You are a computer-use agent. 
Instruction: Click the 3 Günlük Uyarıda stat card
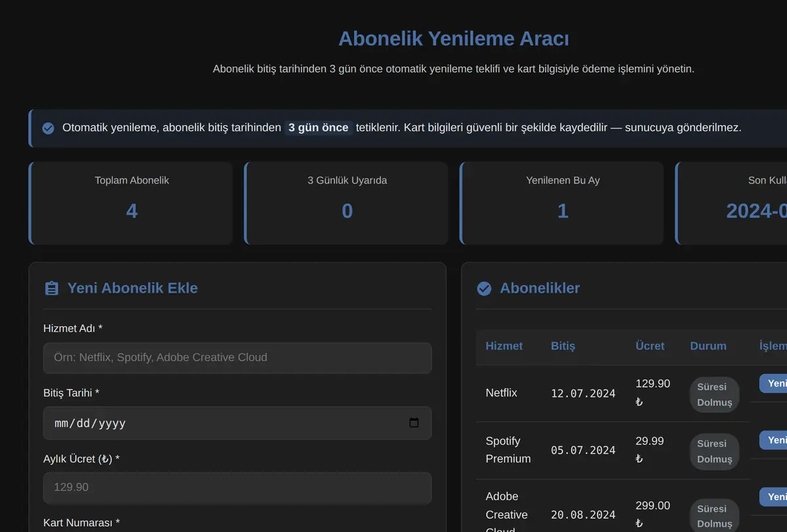346,203
